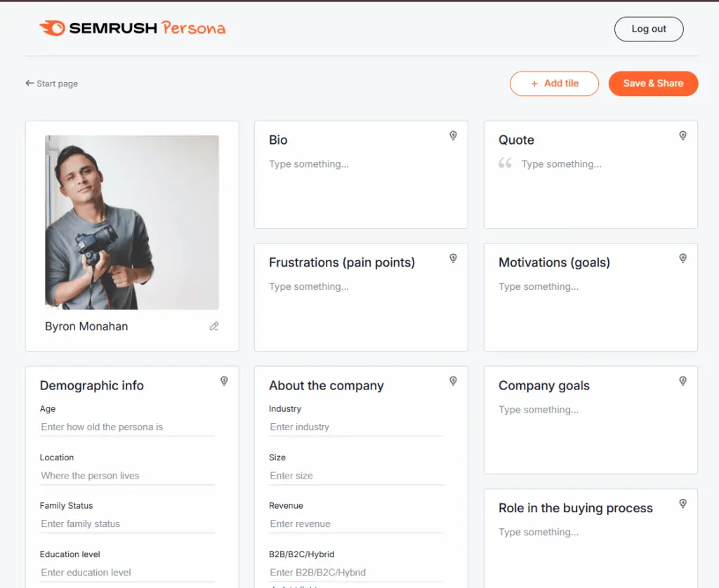Open the lightbulb hint on Quote tile
Screen dimensions: 719x588
click(682, 135)
